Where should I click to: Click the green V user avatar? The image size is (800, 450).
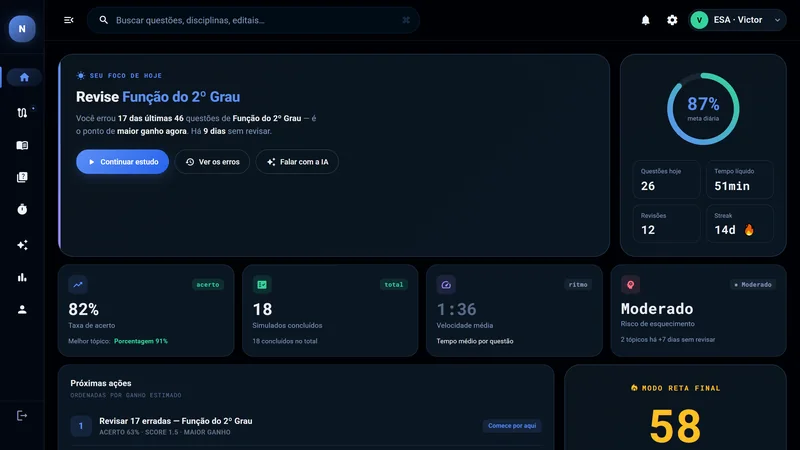pyautogui.click(x=699, y=20)
